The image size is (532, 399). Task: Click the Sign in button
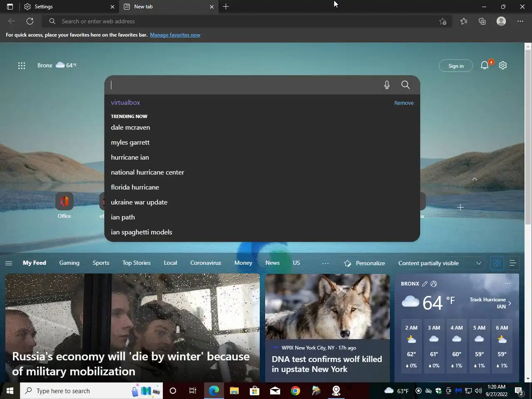click(x=456, y=66)
